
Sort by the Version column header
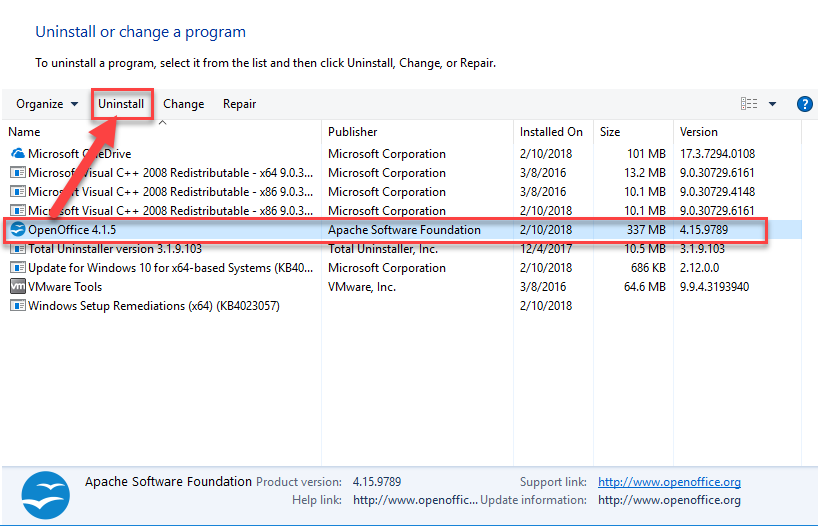pyautogui.click(x=699, y=132)
